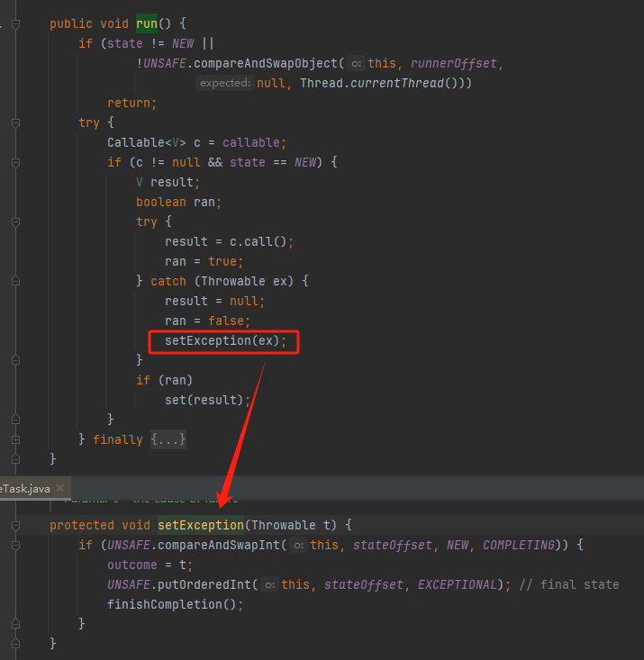Click the 'set(result);' call
The height and width of the screenshot is (660, 644).
[208, 400]
